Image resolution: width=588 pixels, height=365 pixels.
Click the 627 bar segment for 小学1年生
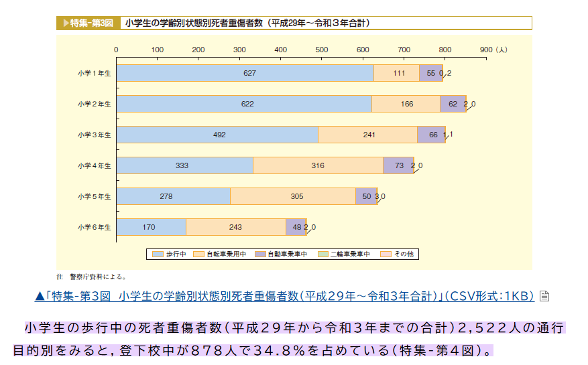245,73
